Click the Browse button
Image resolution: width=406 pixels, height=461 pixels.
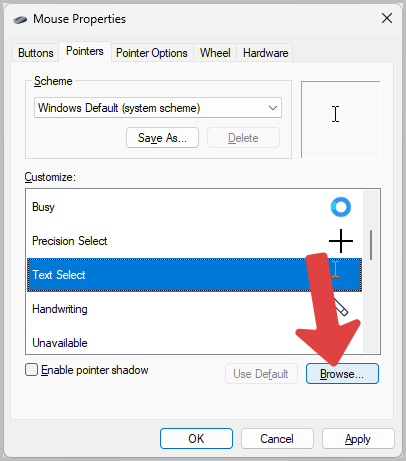coord(342,374)
